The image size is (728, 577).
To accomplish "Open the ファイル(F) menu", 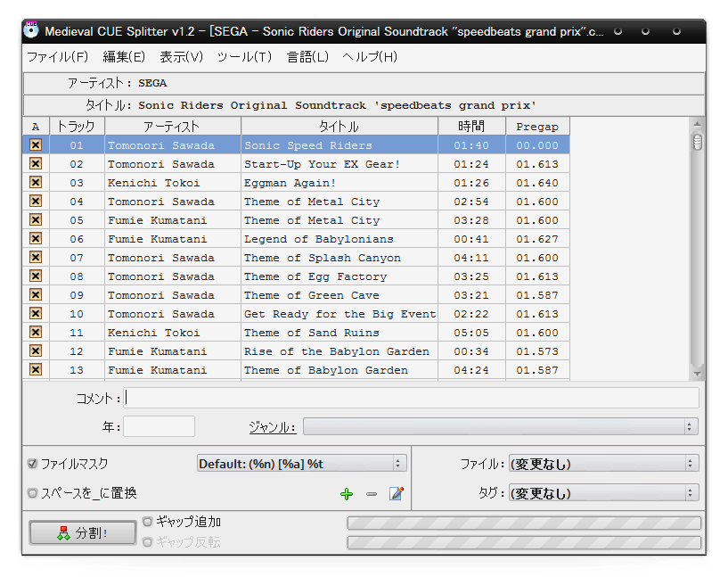I will 58,57.
